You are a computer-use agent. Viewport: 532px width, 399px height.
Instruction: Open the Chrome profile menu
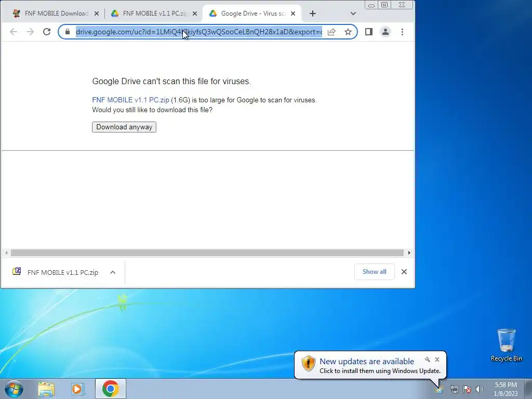click(x=385, y=32)
